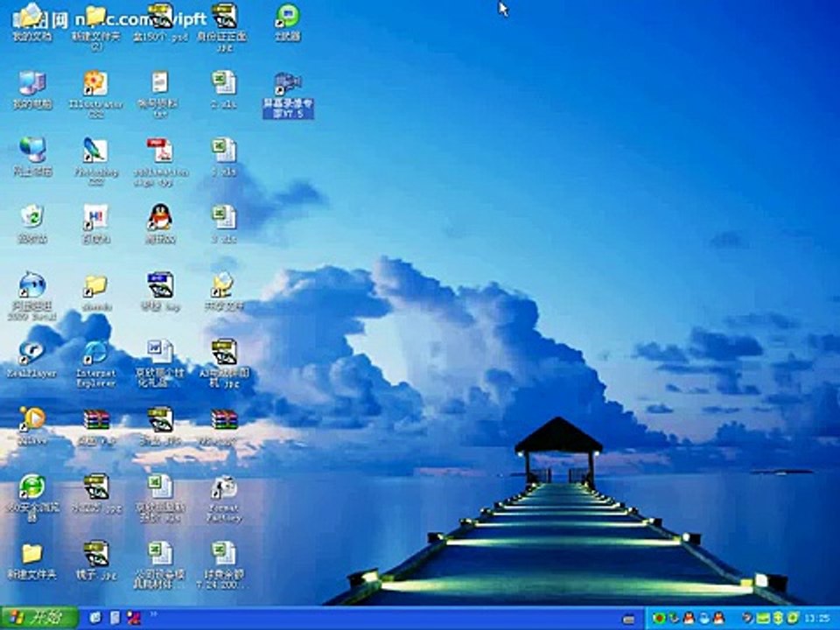This screenshot has height=630, width=840.
Task: Select the Internet Explorer shortcut
Action: pyautogui.click(x=96, y=363)
